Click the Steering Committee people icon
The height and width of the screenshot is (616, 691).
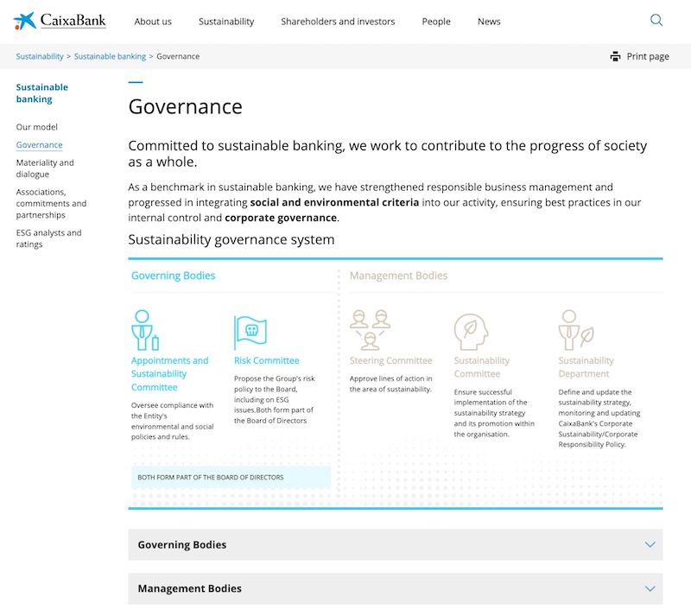tap(371, 330)
